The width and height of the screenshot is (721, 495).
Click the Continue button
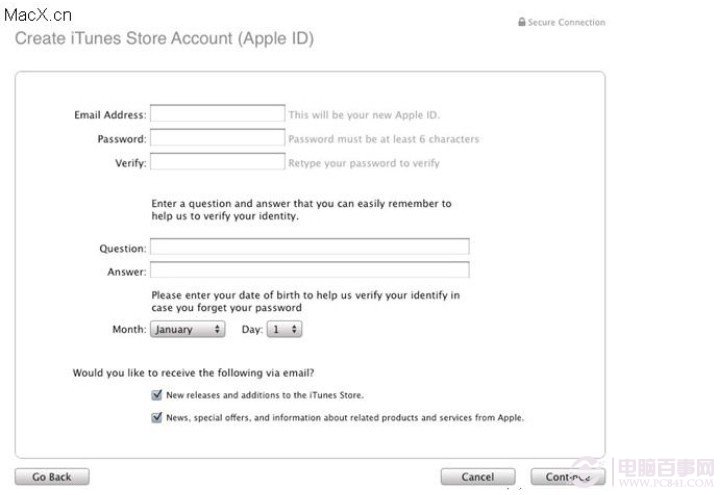568,477
